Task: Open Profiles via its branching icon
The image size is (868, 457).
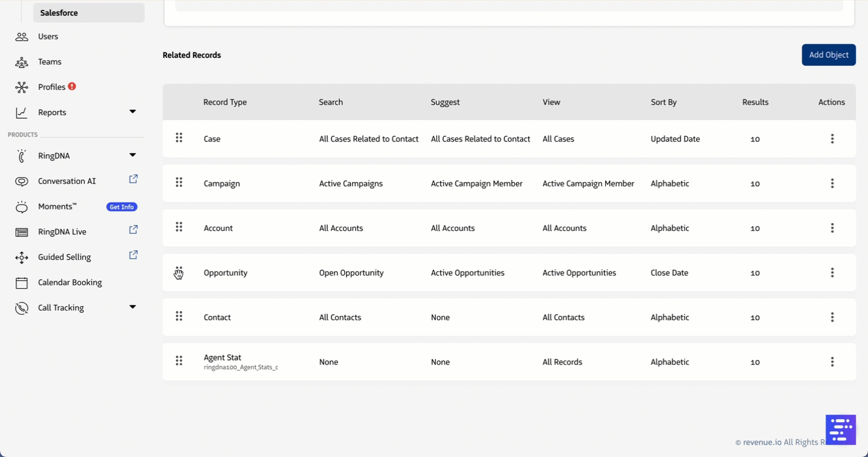Action: tap(22, 87)
